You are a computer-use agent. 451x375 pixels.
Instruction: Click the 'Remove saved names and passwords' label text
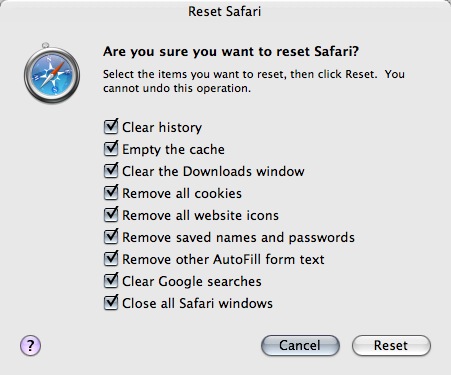coord(238,237)
